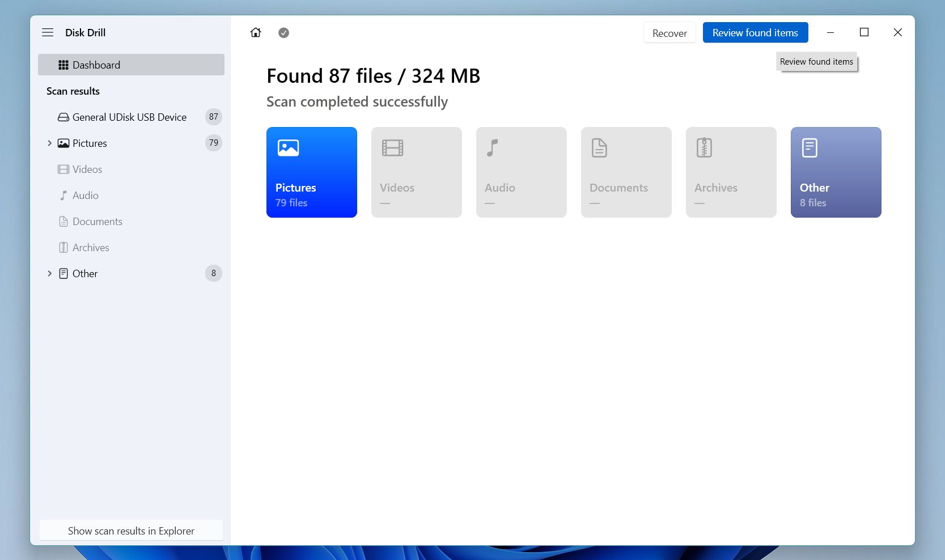Click the Archives category tile

click(731, 172)
